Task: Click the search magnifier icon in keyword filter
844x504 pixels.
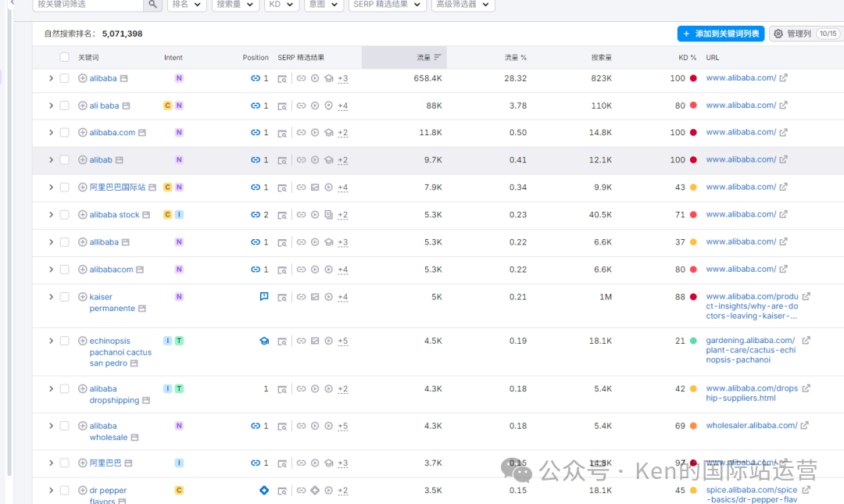Action: pyautogui.click(x=153, y=5)
